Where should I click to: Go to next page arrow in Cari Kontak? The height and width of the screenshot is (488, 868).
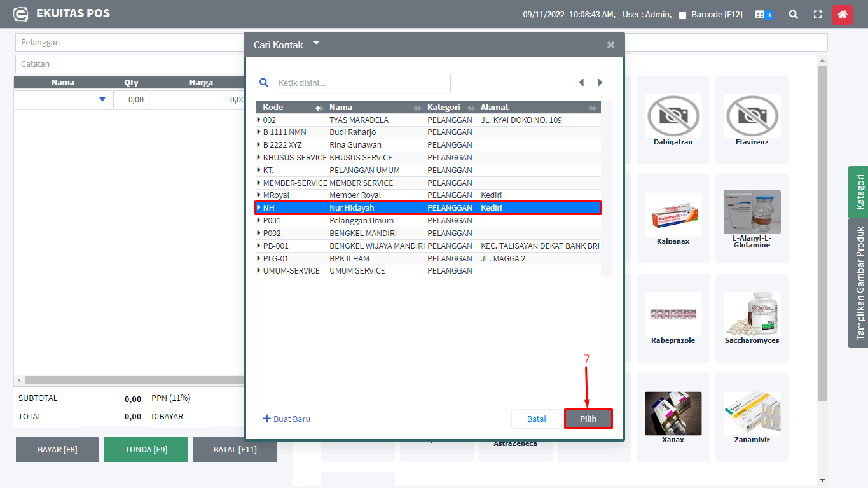tap(600, 83)
